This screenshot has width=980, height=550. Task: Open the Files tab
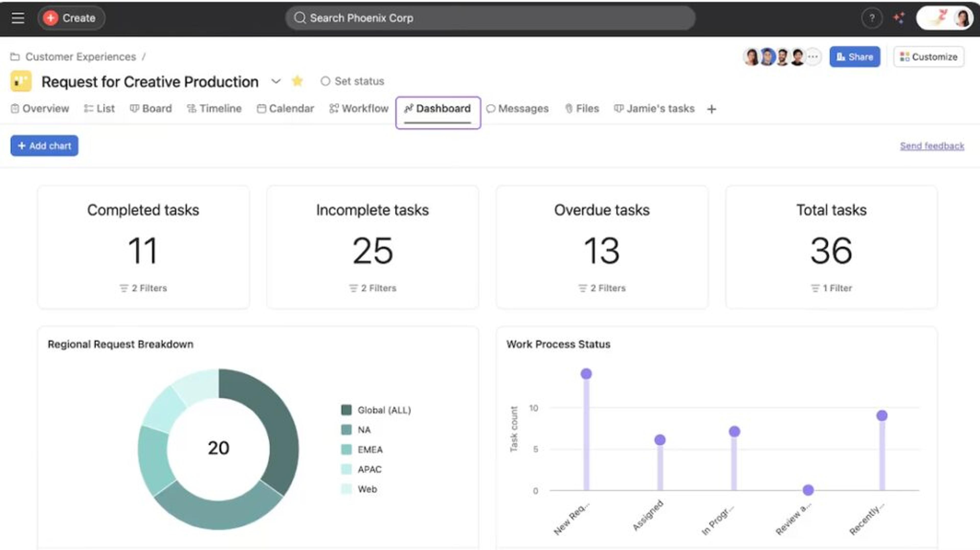tap(582, 109)
